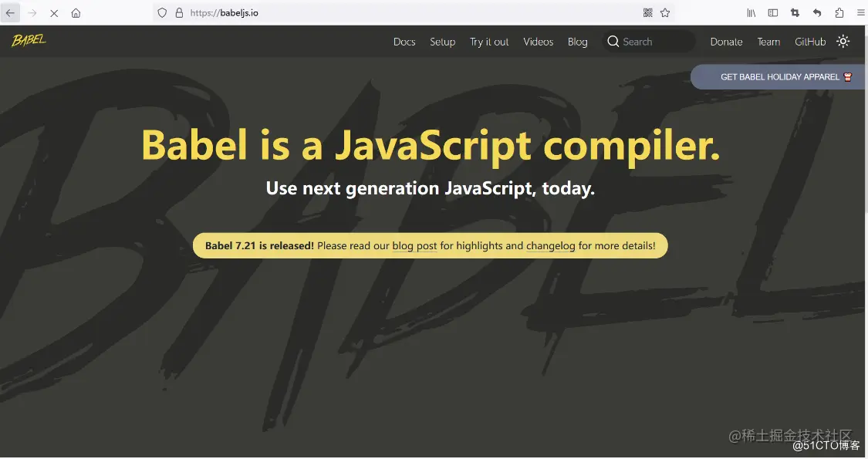Click the browser forward arrow
The width and height of the screenshot is (868, 459).
[32, 13]
